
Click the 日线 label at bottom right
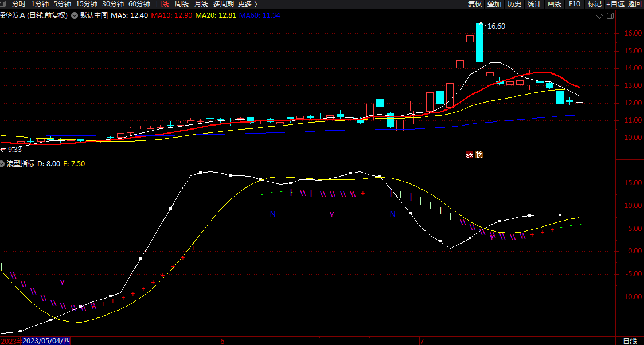click(x=630, y=341)
